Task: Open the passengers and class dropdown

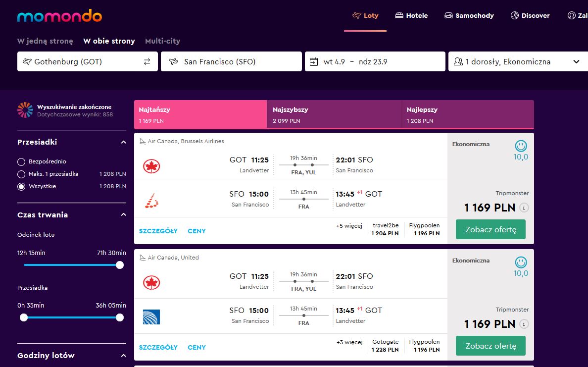Action: click(518, 61)
